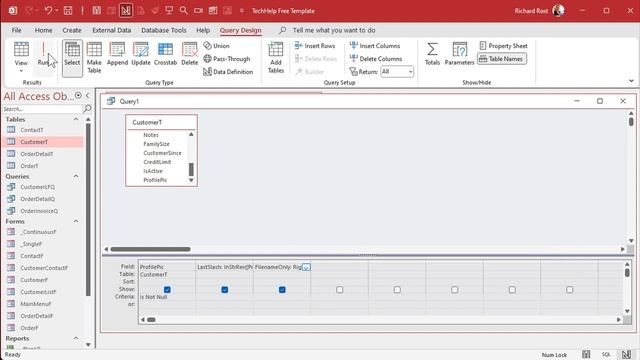640x360 pixels.
Task: Check Show box in the fifth grid column
Action: point(397,290)
